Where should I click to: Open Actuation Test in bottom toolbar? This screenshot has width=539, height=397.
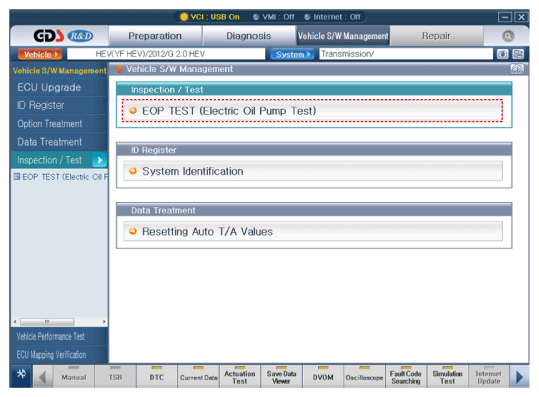click(x=240, y=377)
